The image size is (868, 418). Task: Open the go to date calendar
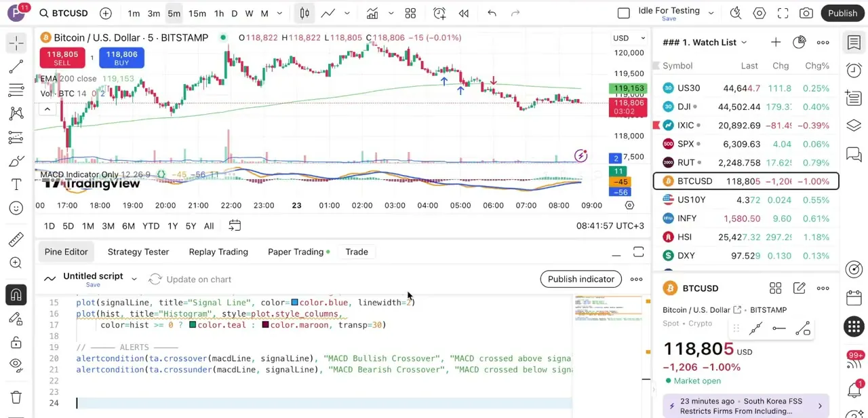point(235,225)
